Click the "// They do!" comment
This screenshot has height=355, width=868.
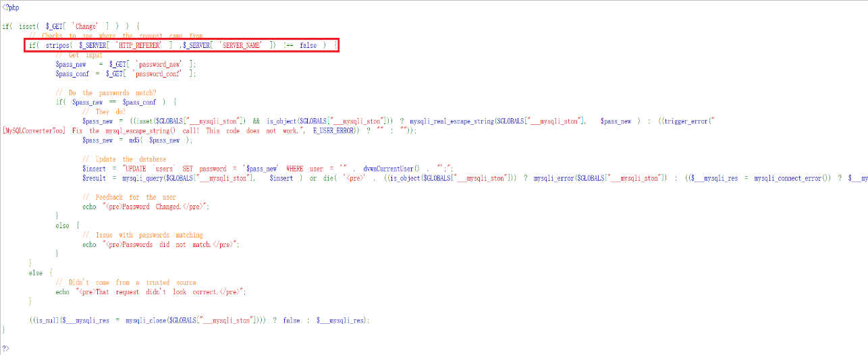click(104, 111)
